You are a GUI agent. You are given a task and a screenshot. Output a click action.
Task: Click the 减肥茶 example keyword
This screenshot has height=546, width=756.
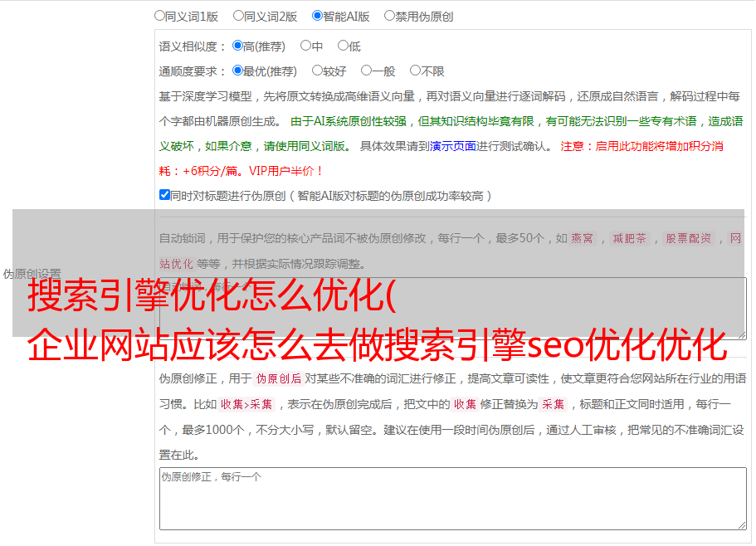coord(629,238)
